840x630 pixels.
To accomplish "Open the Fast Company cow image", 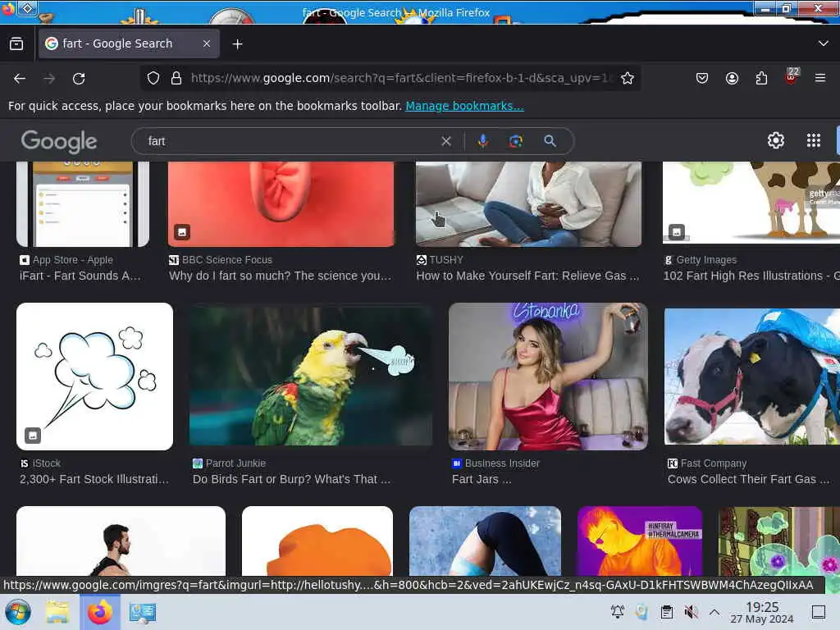I will [x=752, y=377].
